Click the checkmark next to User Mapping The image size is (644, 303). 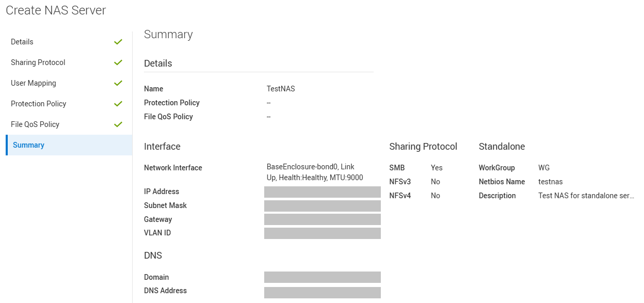(118, 83)
